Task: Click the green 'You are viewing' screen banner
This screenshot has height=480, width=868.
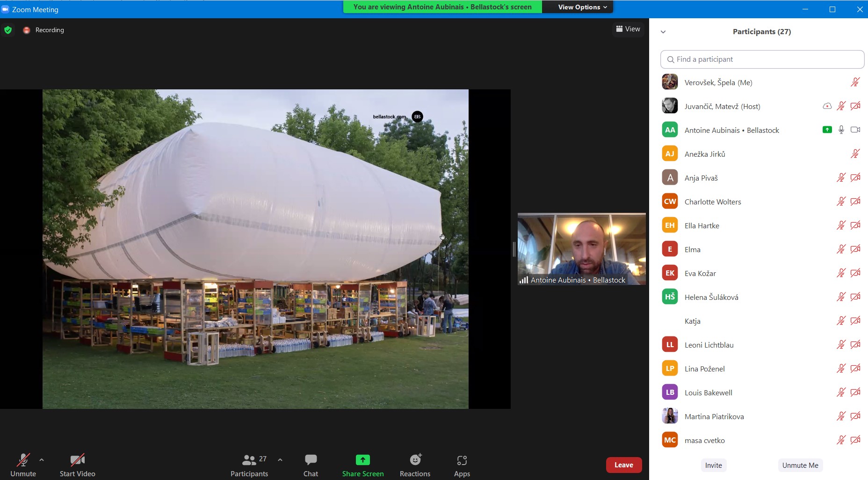Action: (442, 7)
